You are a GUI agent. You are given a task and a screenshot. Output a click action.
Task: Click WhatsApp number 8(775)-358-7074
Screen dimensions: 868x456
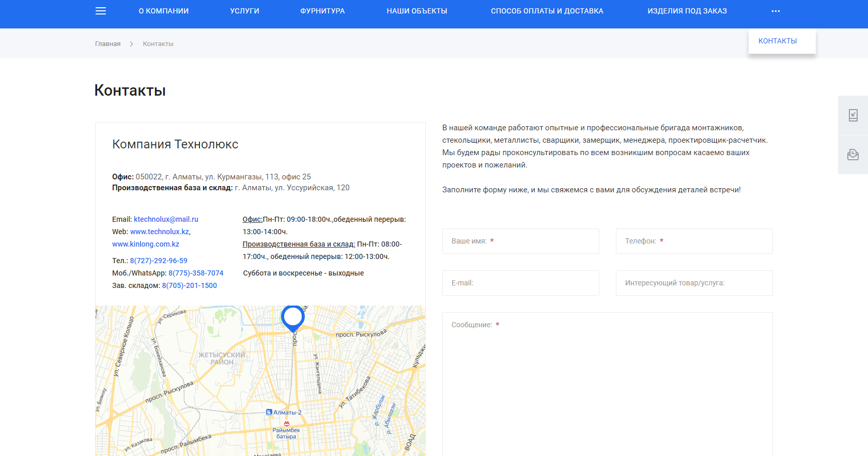pos(196,273)
